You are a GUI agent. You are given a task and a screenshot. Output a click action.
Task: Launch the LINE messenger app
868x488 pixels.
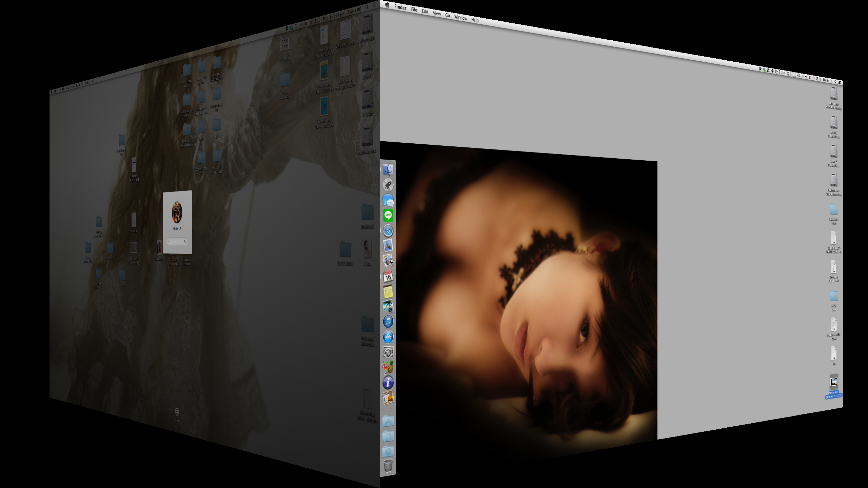tap(388, 215)
